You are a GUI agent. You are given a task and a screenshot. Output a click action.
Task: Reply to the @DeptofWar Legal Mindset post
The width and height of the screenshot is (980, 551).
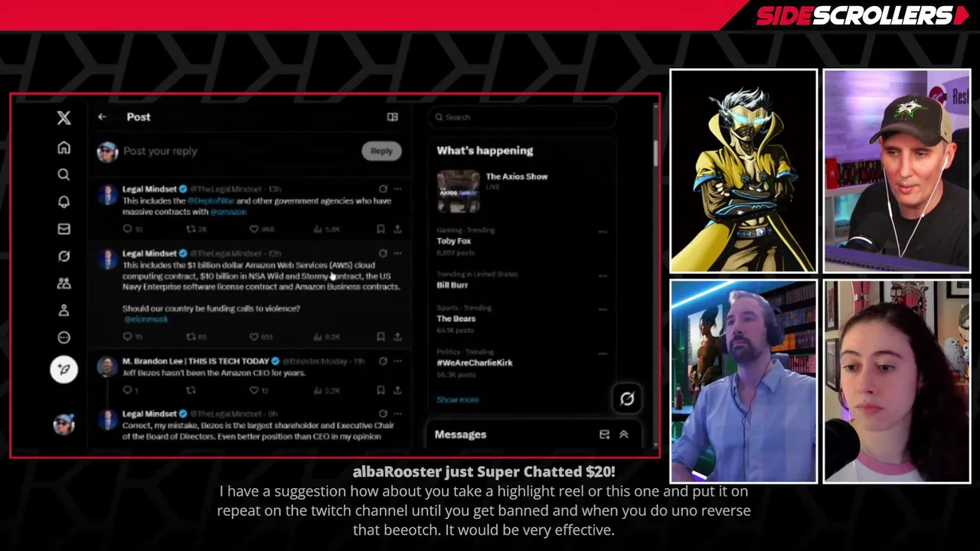[128, 229]
